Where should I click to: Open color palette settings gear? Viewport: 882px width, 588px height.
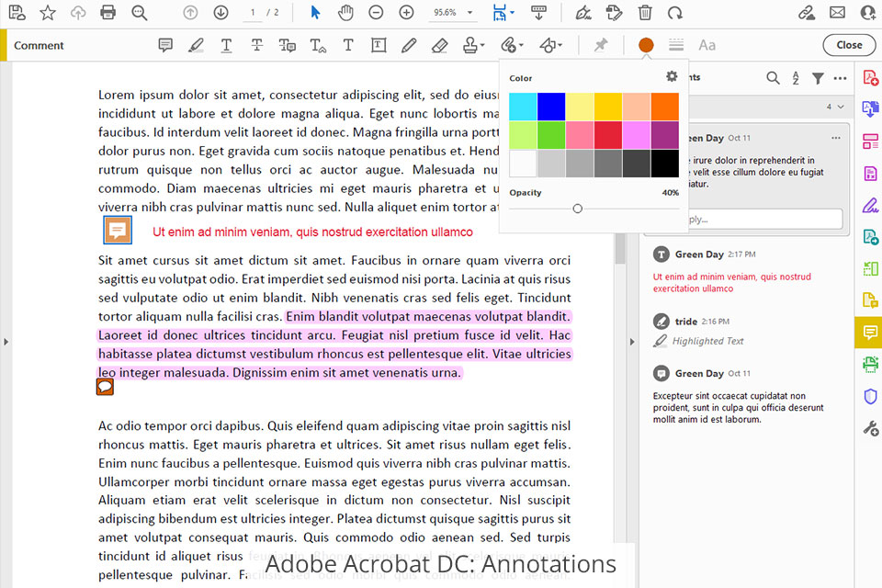(672, 76)
